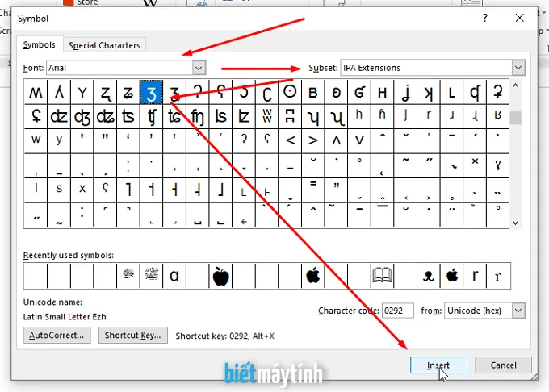Image resolution: width=549 pixels, height=392 pixels.
Task: Select the small capital H symbol
Action: point(383,92)
